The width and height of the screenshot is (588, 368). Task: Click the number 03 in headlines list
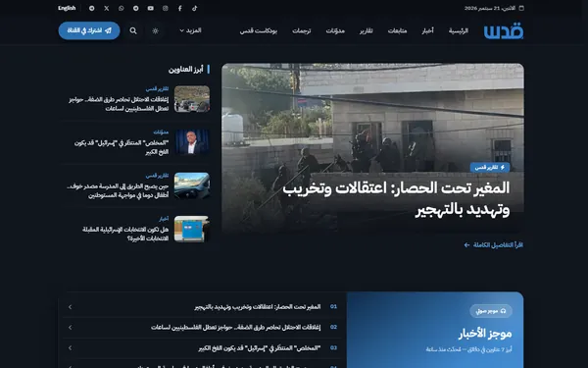333,347
